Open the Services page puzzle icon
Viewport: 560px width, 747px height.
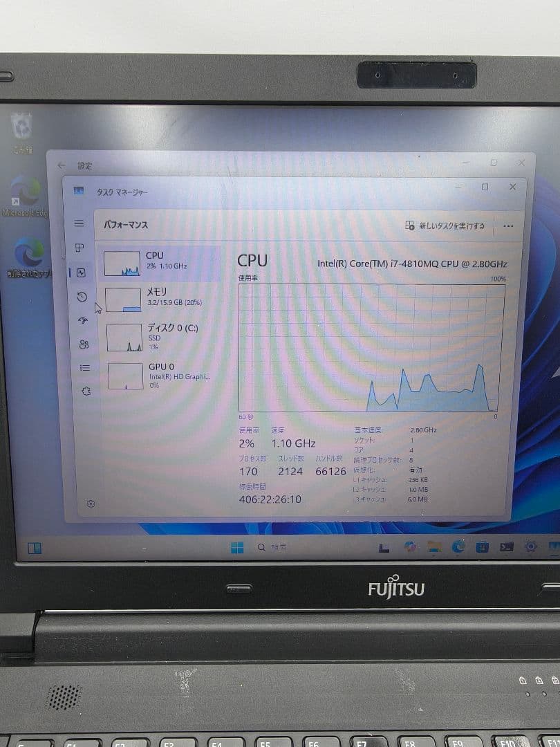click(x=86, y=391)
